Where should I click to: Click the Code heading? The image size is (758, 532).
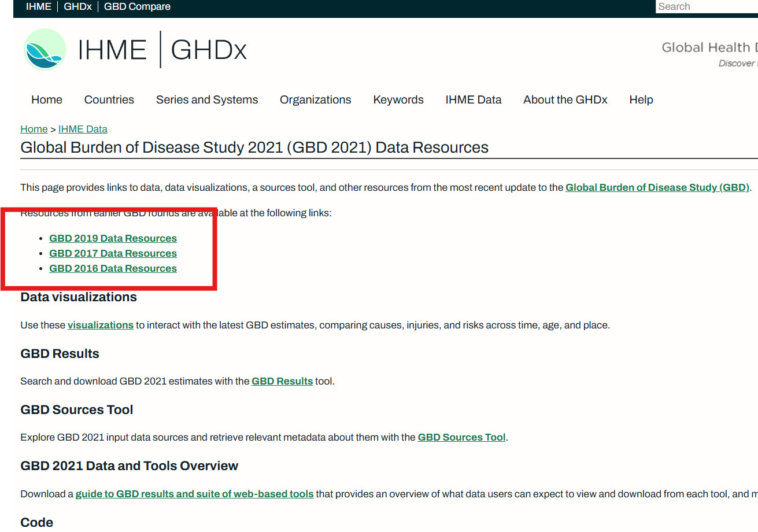click(x=36, y=522)
